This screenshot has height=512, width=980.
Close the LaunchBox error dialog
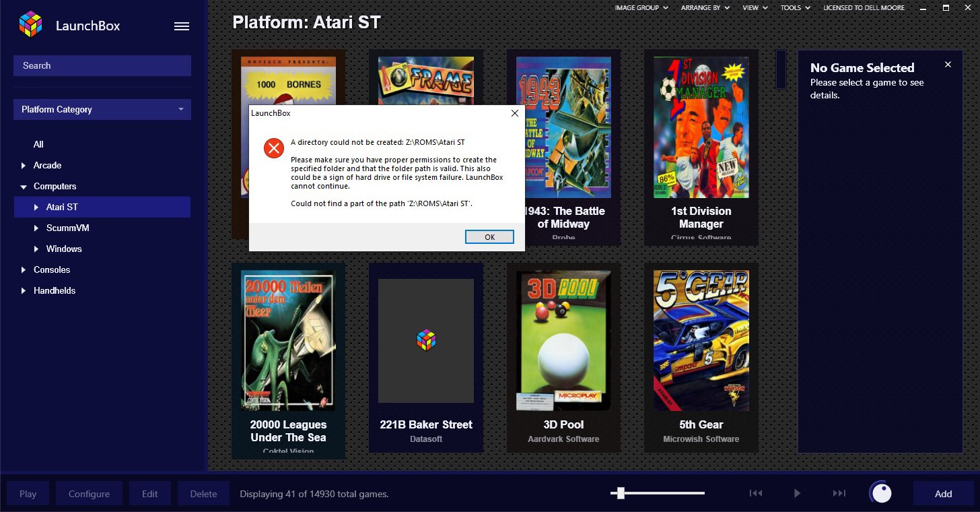[515, 113]
